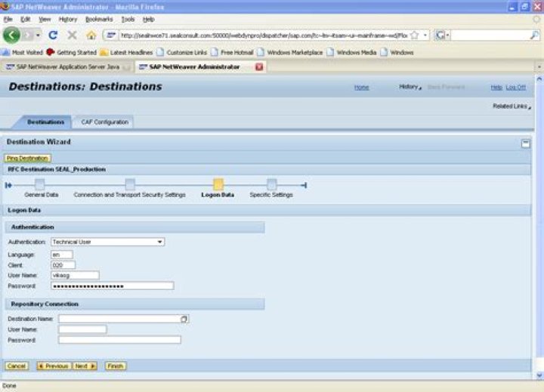Click the Previous button

click(x=54, y=366)
